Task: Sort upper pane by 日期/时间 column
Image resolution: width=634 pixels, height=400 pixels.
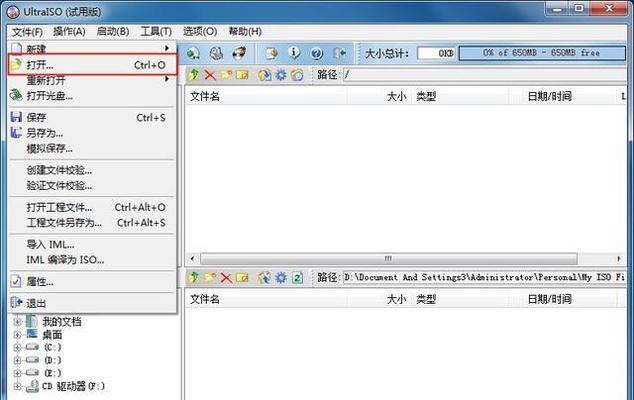Action: (x=562, y=96)
